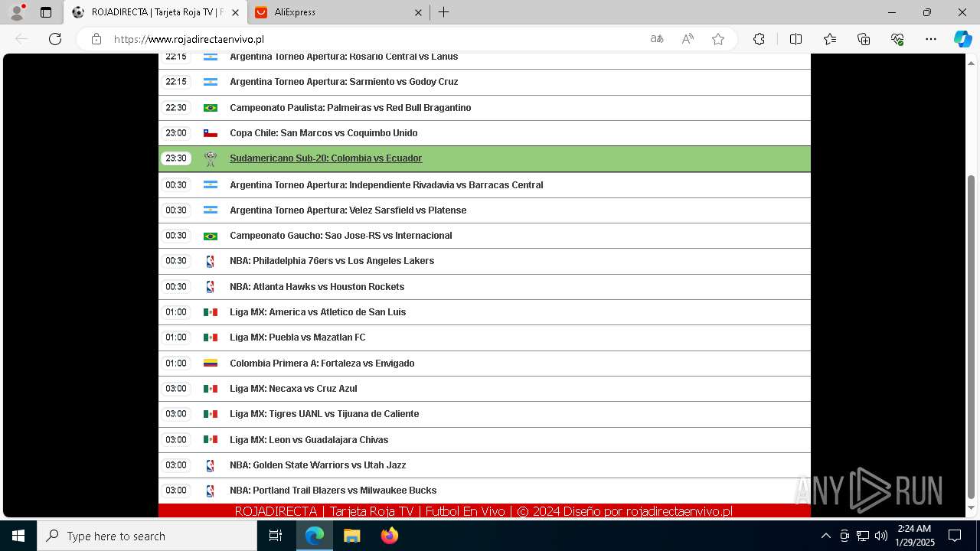980x551 pixels.
Task: Close the ROJADIRECTA tab
Action: tap(235, 12)
